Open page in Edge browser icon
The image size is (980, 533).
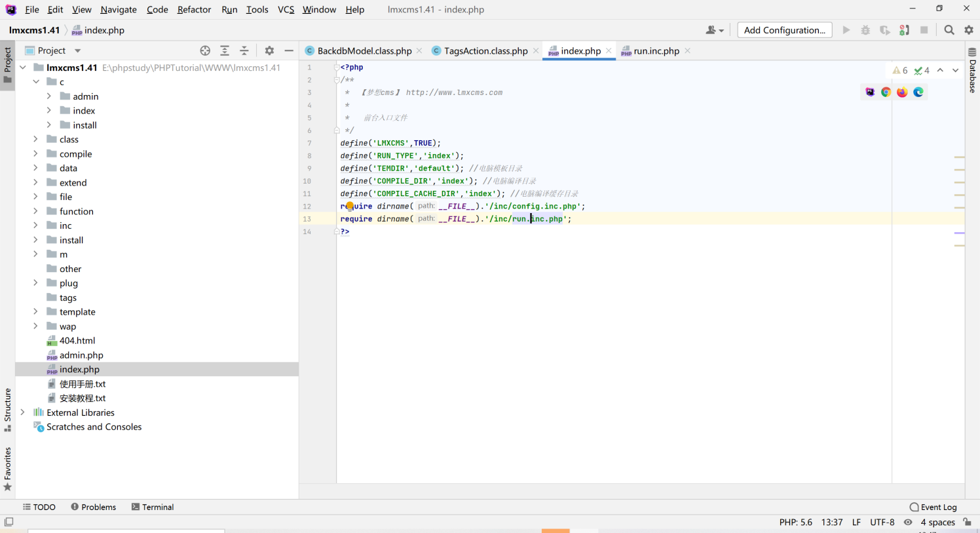click(918, 92)
